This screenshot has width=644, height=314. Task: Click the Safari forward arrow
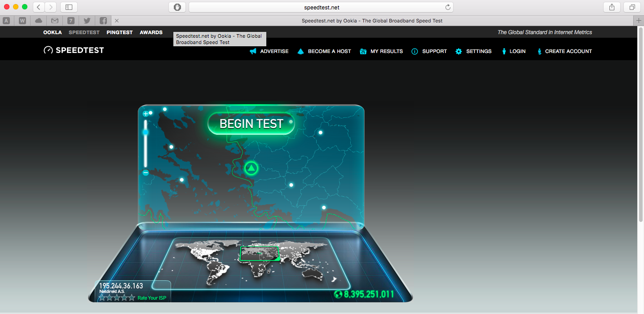(x=51, y=7)
